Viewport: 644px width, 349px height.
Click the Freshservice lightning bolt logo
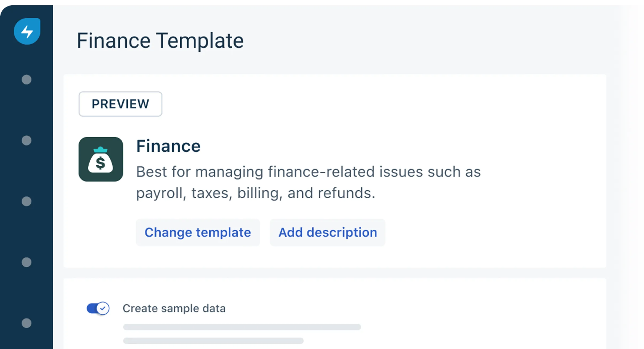27,31
